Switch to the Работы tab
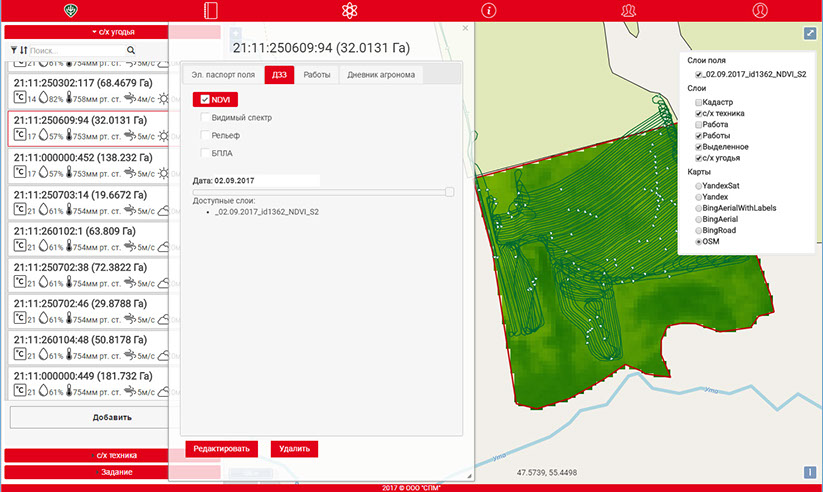The width and height of the screenshot is (823, 492). 317,75
